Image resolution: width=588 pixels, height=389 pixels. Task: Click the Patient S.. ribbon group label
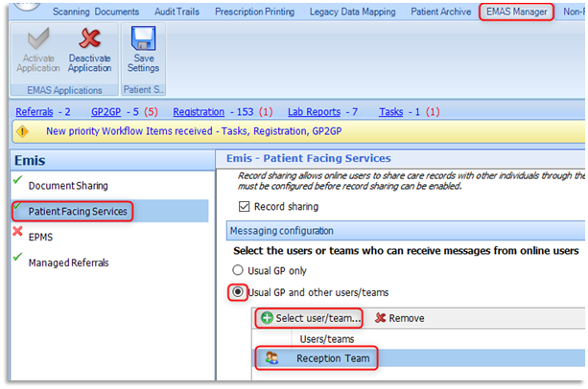[143, 90]
